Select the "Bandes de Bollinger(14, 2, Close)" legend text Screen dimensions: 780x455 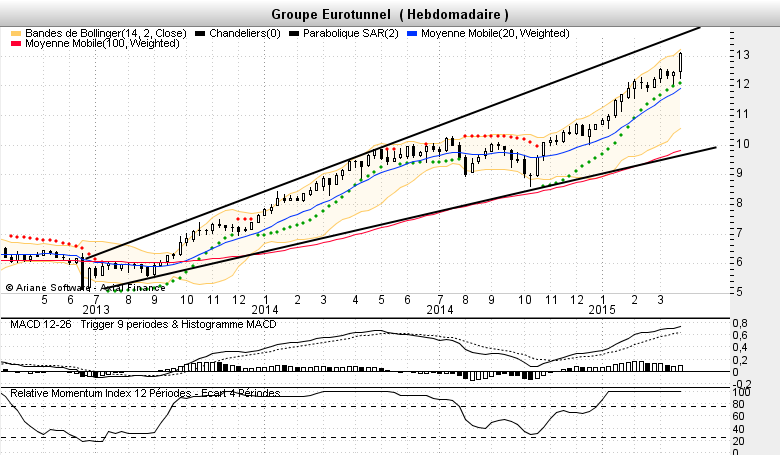click(x=105, y=33)
